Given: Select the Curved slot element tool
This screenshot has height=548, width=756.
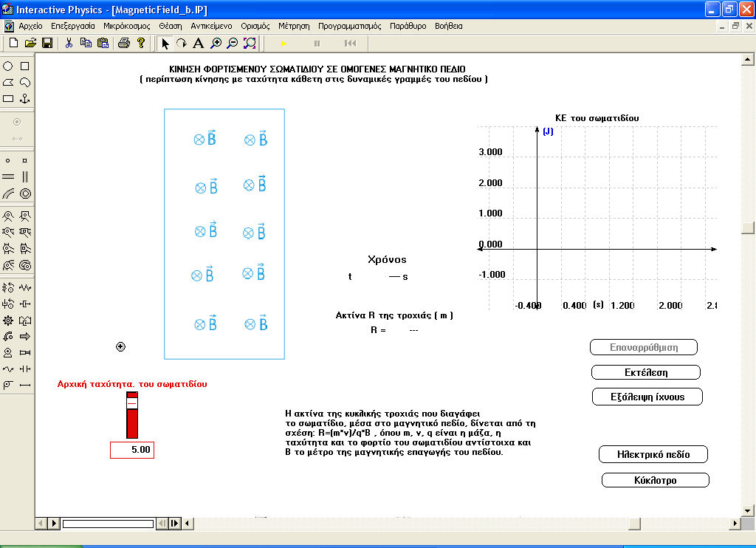Looking at the screenshot, I should (x=8, y=193).
